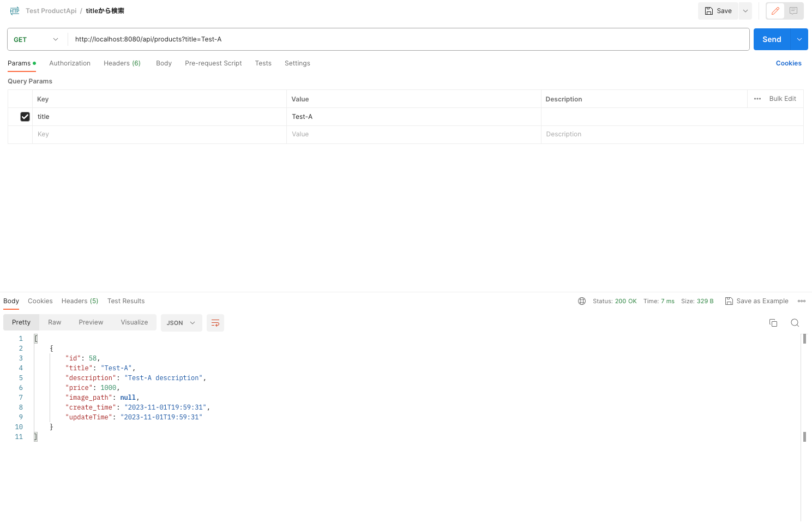Toggle line wrapping in the response viewer
Viewport: 812px width, 523px height.
point(215,322)
